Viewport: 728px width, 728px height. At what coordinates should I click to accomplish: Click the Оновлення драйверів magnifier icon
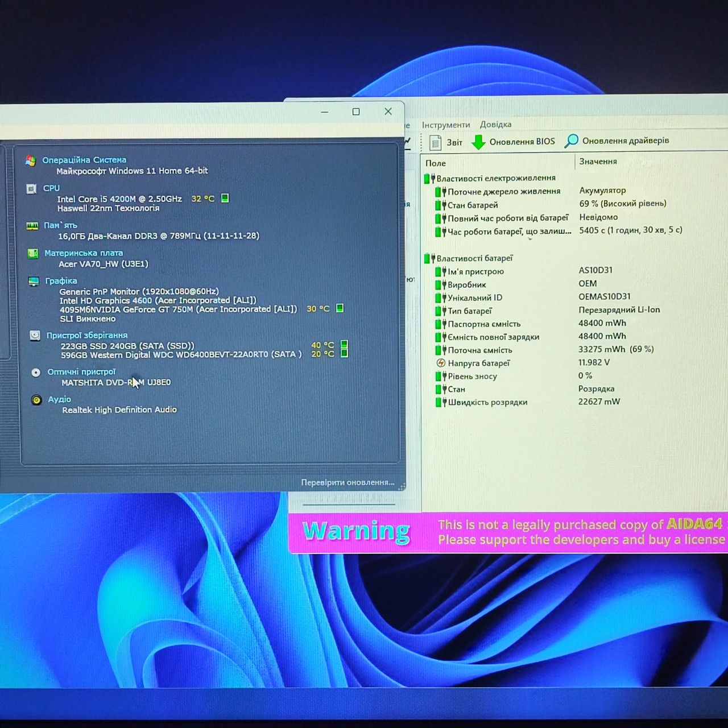pos(571,141)
